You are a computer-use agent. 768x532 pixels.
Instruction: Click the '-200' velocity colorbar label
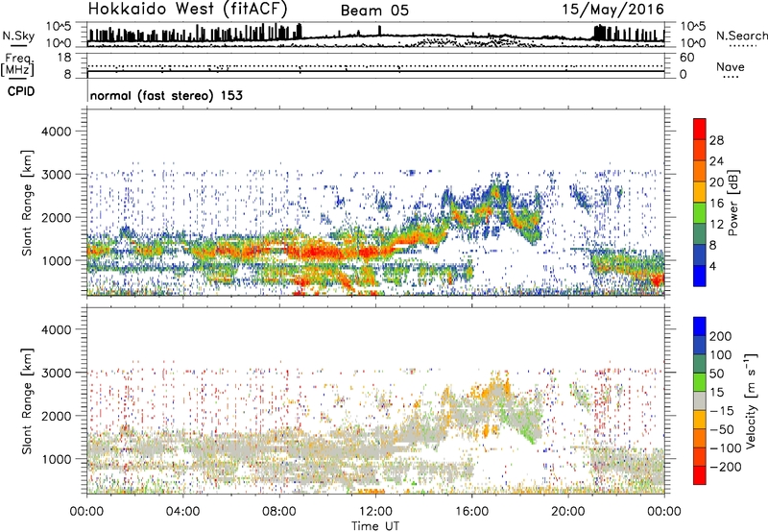[x=726, y=467]
